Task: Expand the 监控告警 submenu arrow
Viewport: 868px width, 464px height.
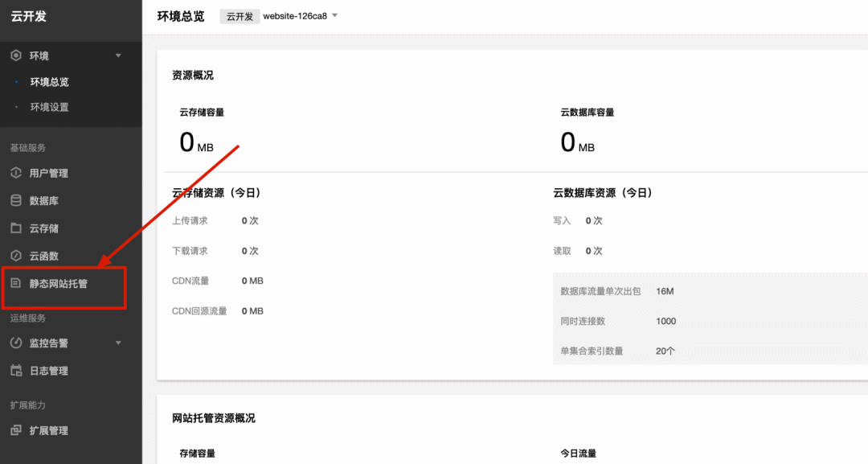Action: (118, 343)
